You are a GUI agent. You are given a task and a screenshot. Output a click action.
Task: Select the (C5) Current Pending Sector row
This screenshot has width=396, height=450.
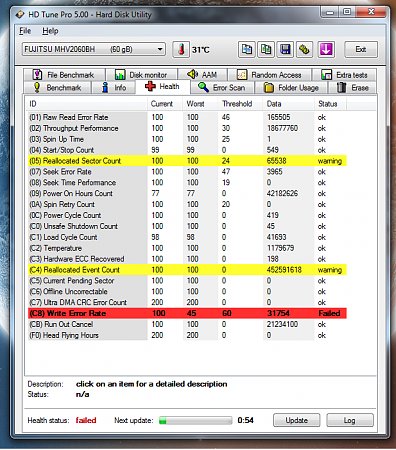[x=187, y=281]
